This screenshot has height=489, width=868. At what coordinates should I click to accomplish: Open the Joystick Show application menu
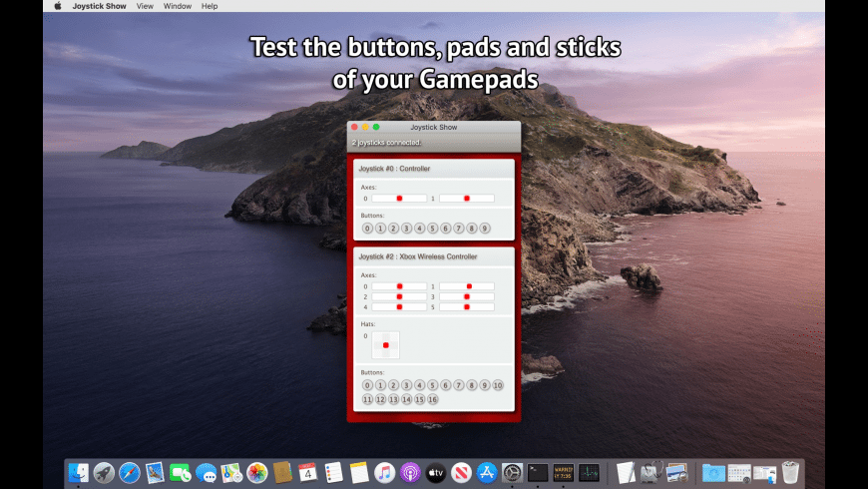point(99,6)
